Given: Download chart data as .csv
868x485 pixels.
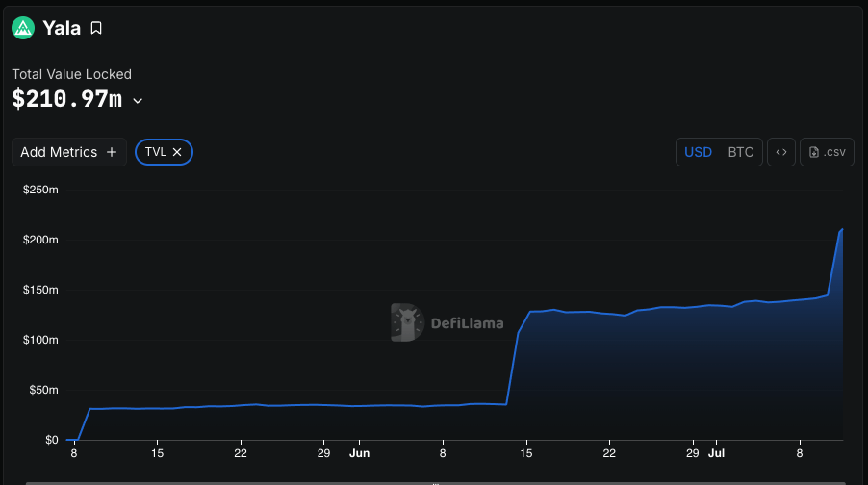Looking at the screenshot, I should [827, 152].
